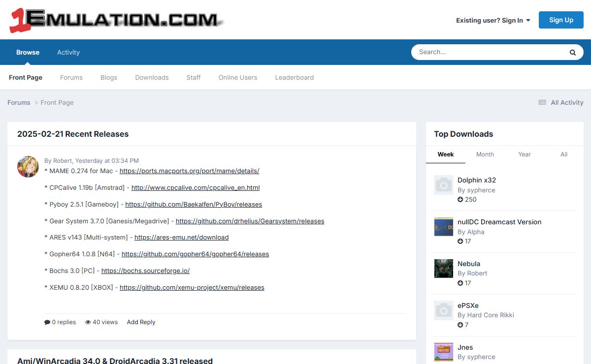Click the All Activity newspaper icon

[542, 102]
